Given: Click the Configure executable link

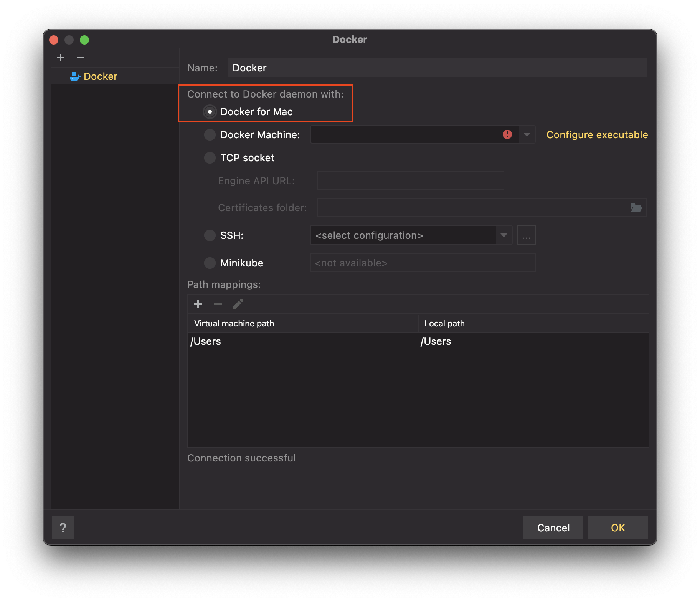Looking at the screenshot, I should (x=597, y=135).
